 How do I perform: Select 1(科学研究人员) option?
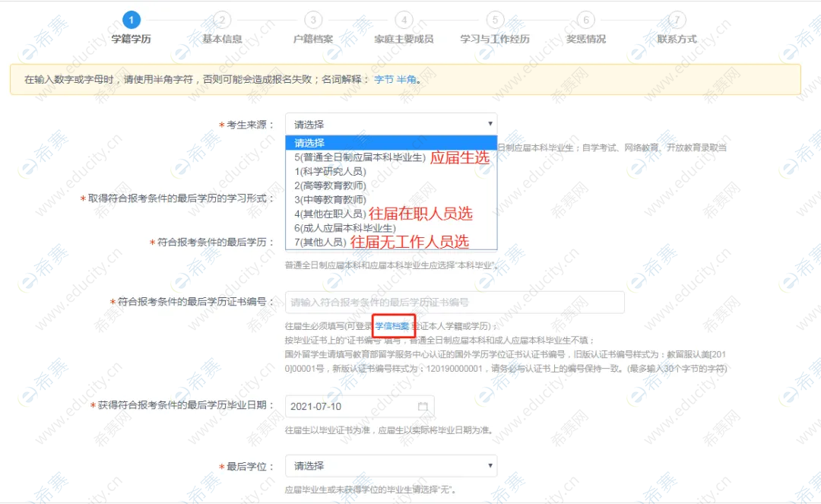click(330, 172)
